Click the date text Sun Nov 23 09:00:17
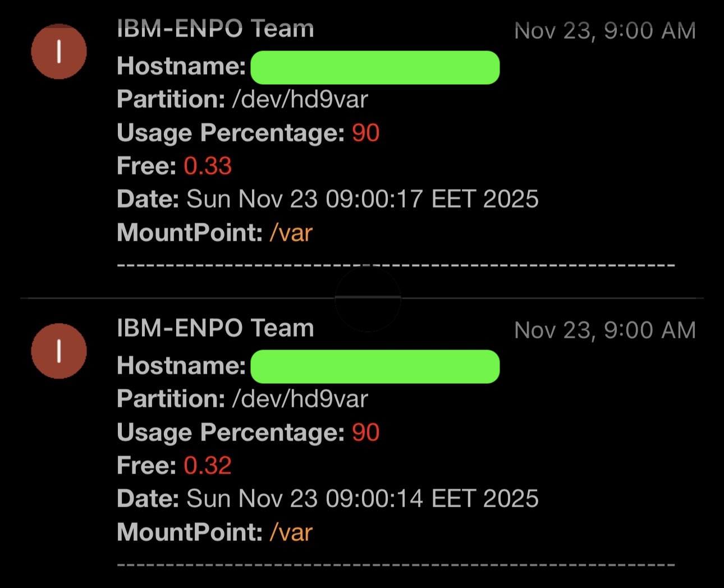 pos(362,199)
